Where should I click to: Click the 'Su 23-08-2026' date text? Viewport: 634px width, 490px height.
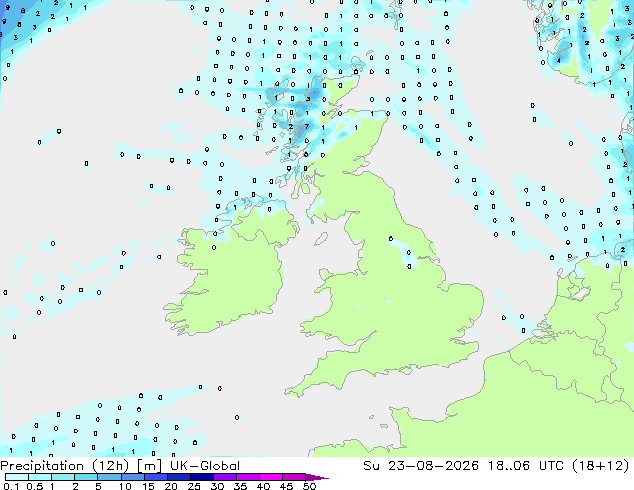421,466
